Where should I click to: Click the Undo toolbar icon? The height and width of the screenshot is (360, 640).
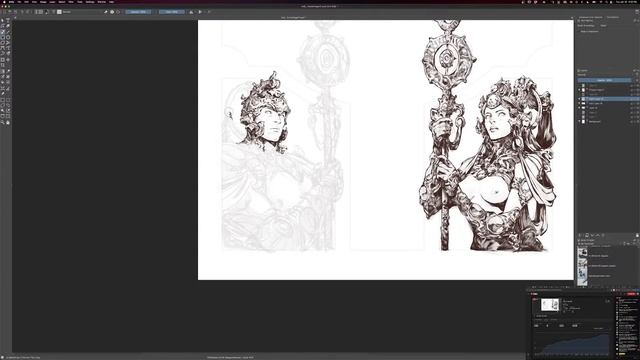click(22, 12)
